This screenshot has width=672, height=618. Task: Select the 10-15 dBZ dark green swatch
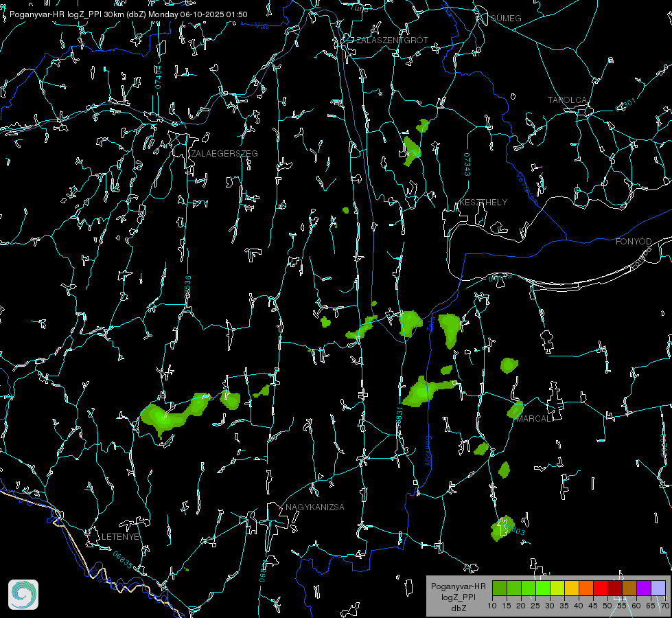coord(500,588)
